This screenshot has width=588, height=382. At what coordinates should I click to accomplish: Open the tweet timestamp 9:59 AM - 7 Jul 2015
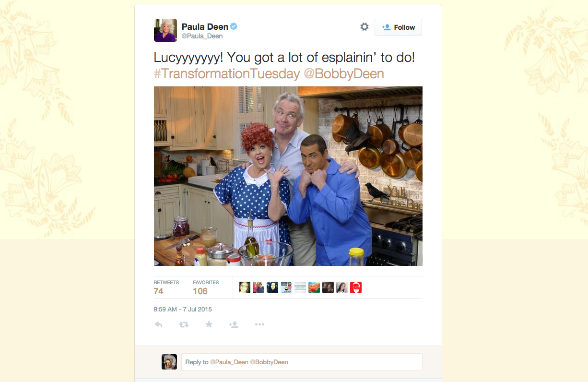[183, 310]
